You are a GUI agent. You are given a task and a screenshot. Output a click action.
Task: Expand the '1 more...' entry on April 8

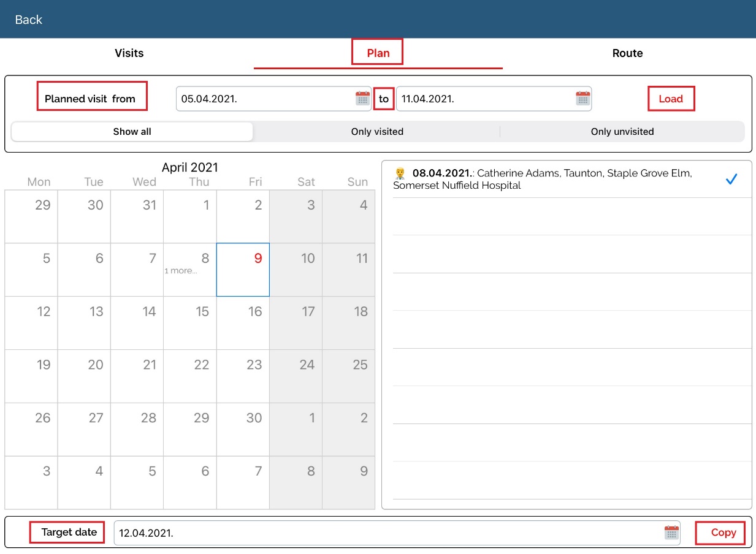(x=181, y=271)
